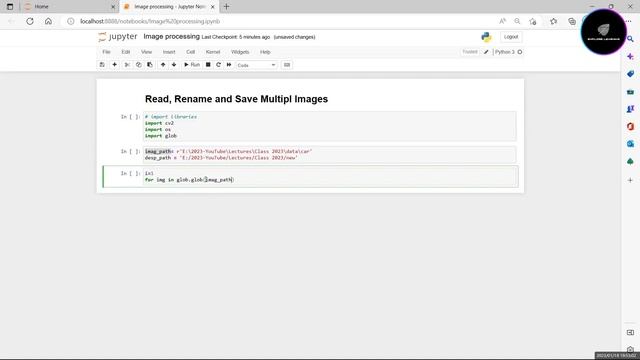The image size is (640, 360).
Task: Interrupt the kernel with the stop icon
Action: pyautogui.click(x=208, y=65)
